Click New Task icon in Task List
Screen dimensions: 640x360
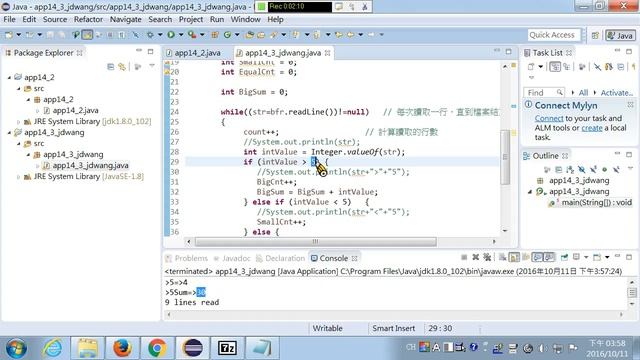coord(531,67)
